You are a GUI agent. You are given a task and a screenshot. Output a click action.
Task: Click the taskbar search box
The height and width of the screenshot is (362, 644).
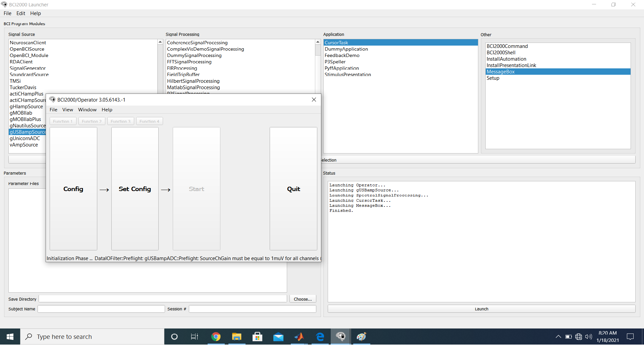click(93, 337)
